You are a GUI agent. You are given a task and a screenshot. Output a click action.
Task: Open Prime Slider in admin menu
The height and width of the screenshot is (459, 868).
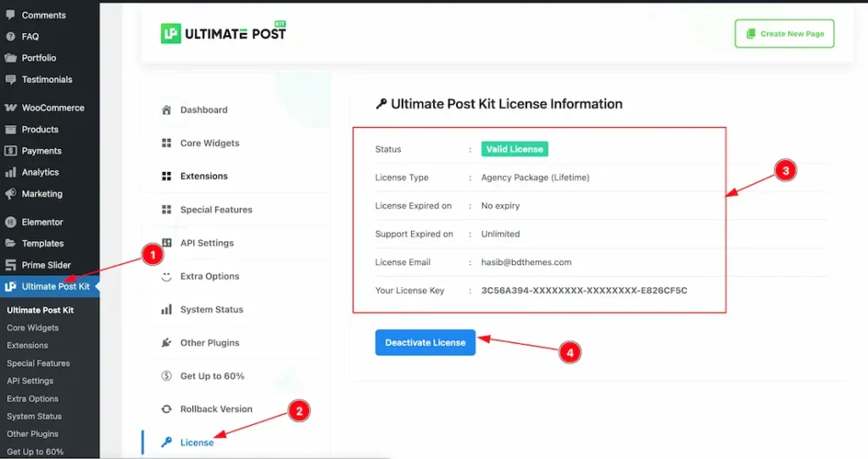tap(46, 265)
